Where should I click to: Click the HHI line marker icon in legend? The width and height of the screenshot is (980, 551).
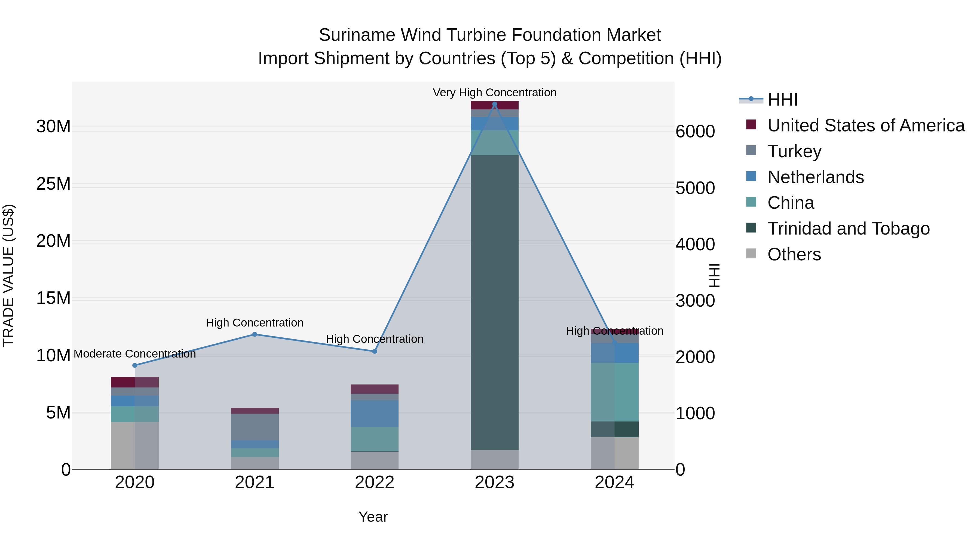751,99
